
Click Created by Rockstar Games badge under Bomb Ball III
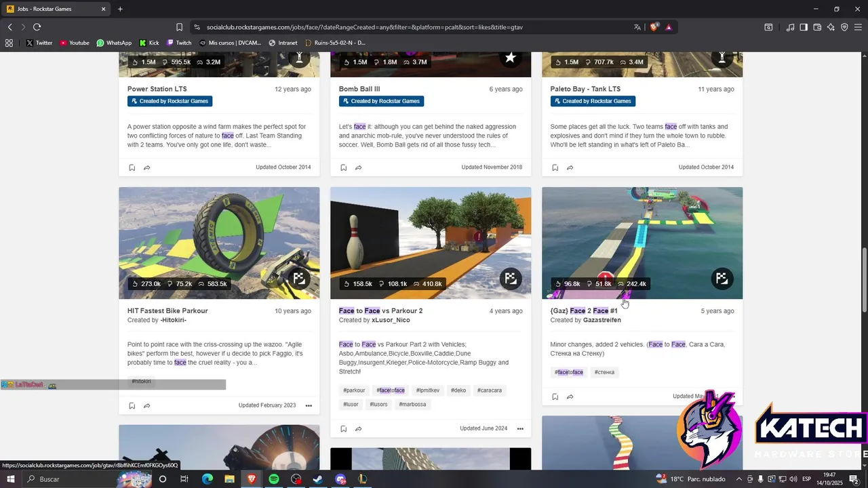pyautogui.click(x=381, y=101)
